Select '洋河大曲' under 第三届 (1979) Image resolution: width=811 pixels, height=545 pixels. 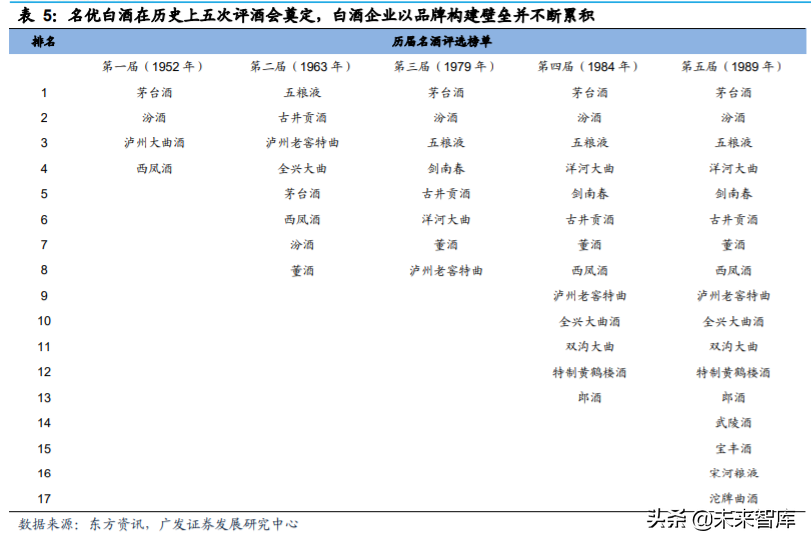coord(446,220)
